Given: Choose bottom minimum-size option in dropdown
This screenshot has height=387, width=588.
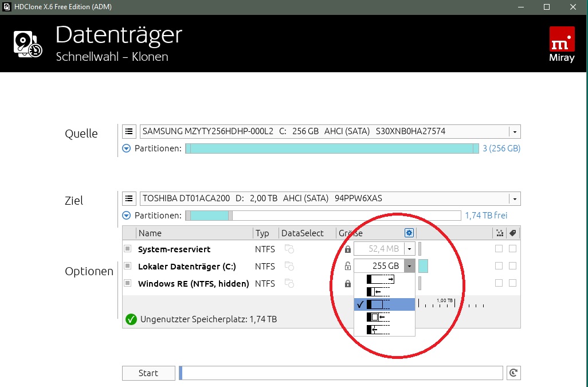Looking at the screenshot, I should 385,330.
